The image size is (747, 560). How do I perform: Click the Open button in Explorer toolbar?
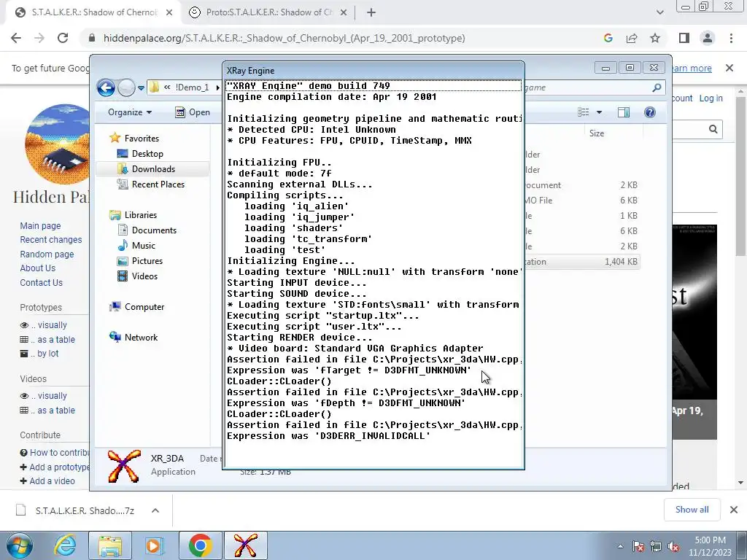[x=193, y=112]
